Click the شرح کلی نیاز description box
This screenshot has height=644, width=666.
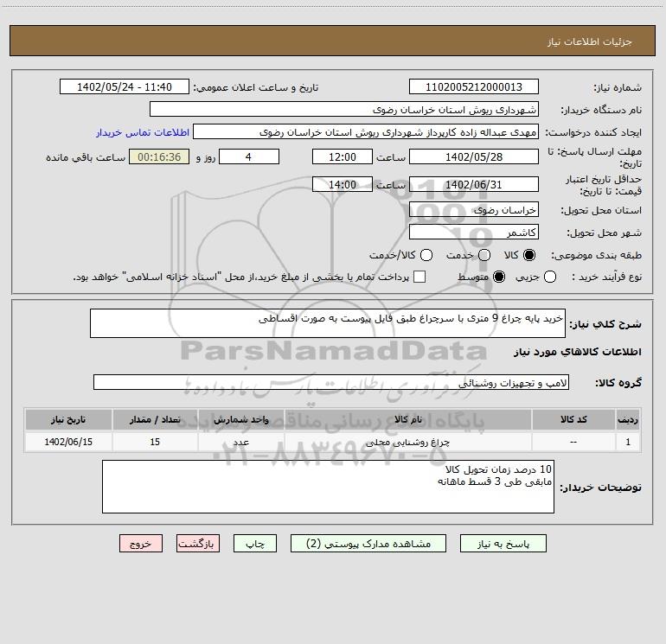click(x=328, y=323)
